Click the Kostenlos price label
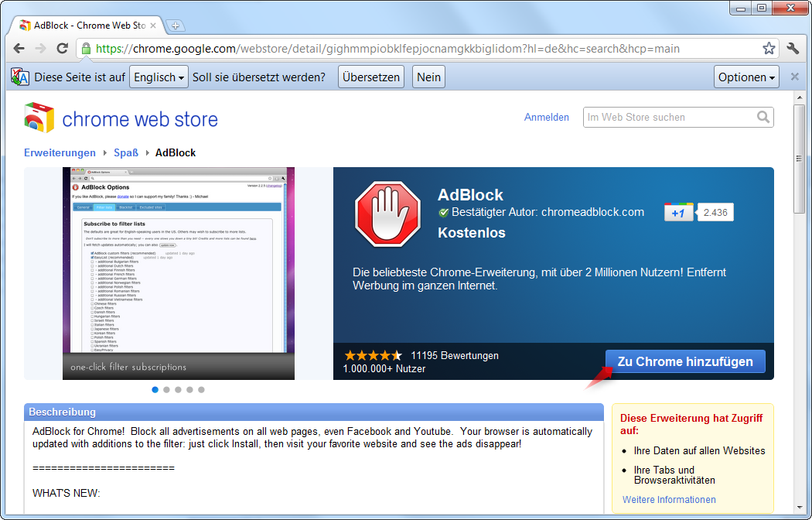Screen dimensions: 812x520 pyautogui.click(x=472, y=233)
